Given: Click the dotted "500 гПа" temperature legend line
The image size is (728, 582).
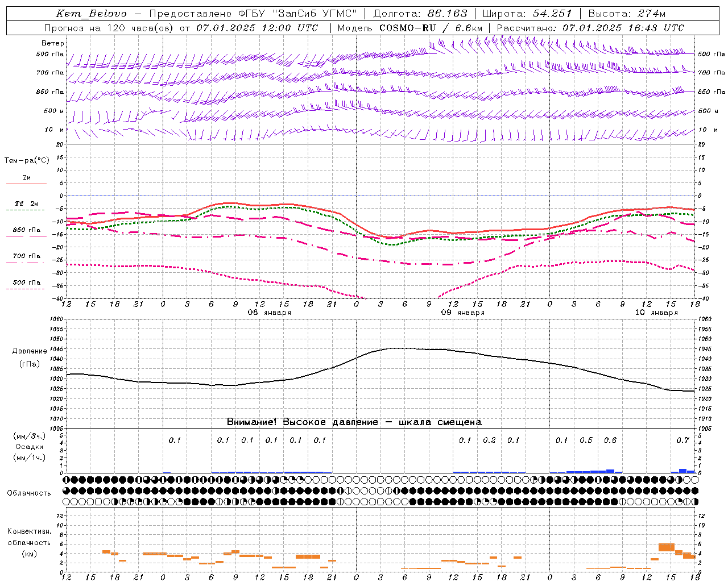Looking at the screenshot, I should pyautogui.click(x=25, y=289).
